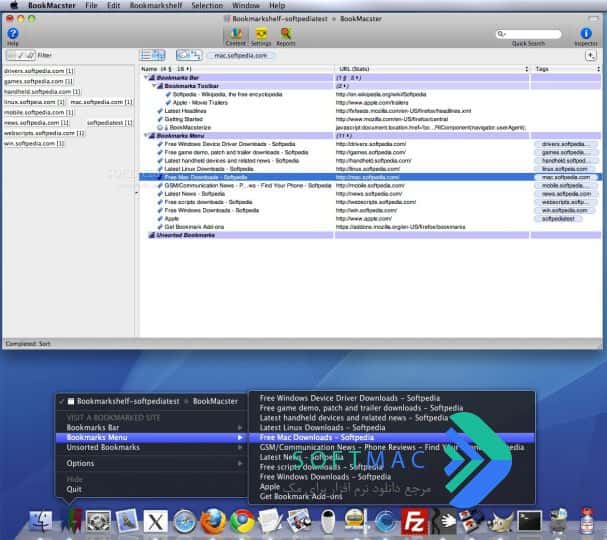Select the BookMacsterize bookmarklet row
The width and height of the screenshot is (607, 540).
click(370, 127)
